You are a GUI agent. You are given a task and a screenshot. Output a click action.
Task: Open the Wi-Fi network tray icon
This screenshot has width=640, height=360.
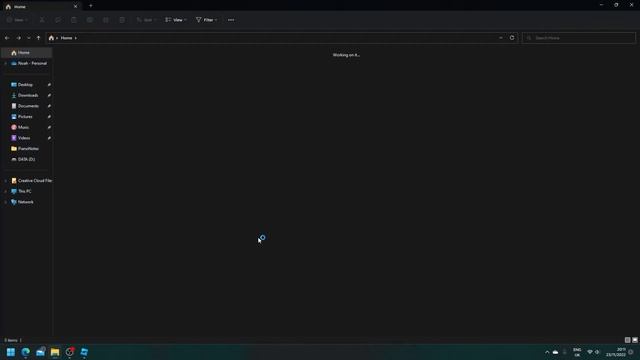pyautogui.click(x=590, y=352)
